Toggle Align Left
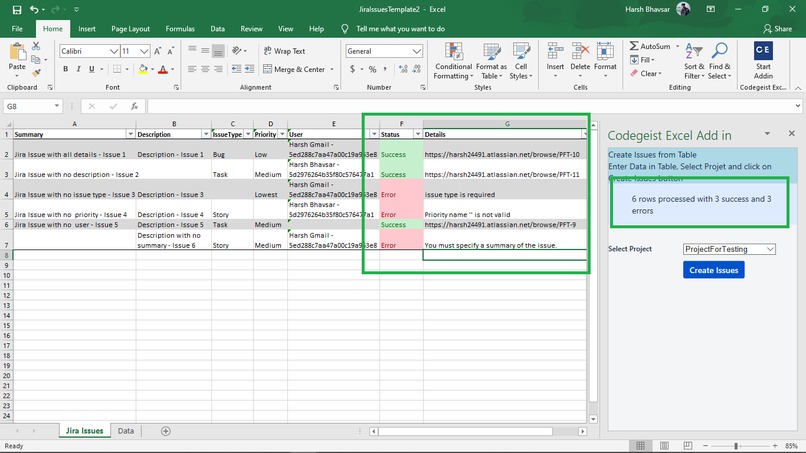Viewport: 806px width, 453px height. (192, 69)
